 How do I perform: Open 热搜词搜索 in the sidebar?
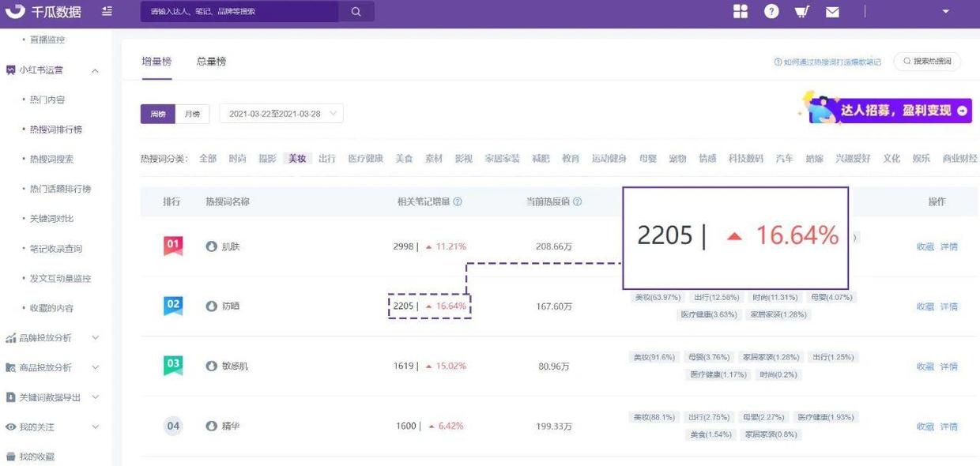click(x=51, y=159)
